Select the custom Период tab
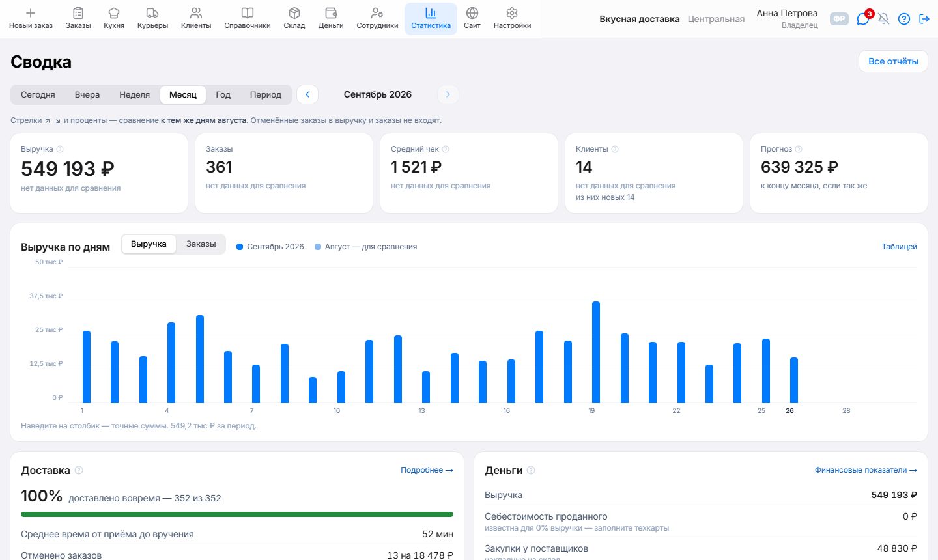The height and width of the screenshot is (560, 938). pos(266,94)
